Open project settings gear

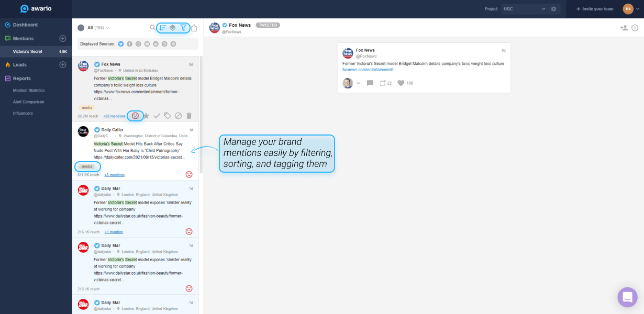click(x=553, y=9)
